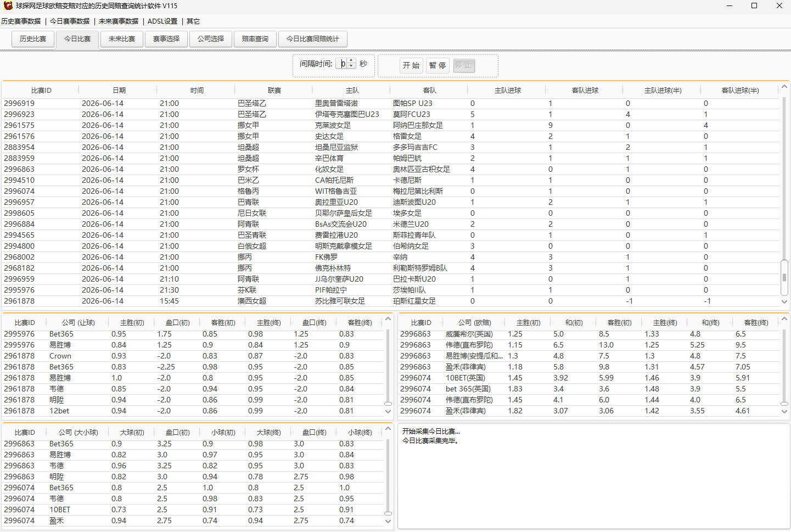Increase interval time with up arrow
The height and width of the screenshot is (532, 791).
tap(352, 61)
